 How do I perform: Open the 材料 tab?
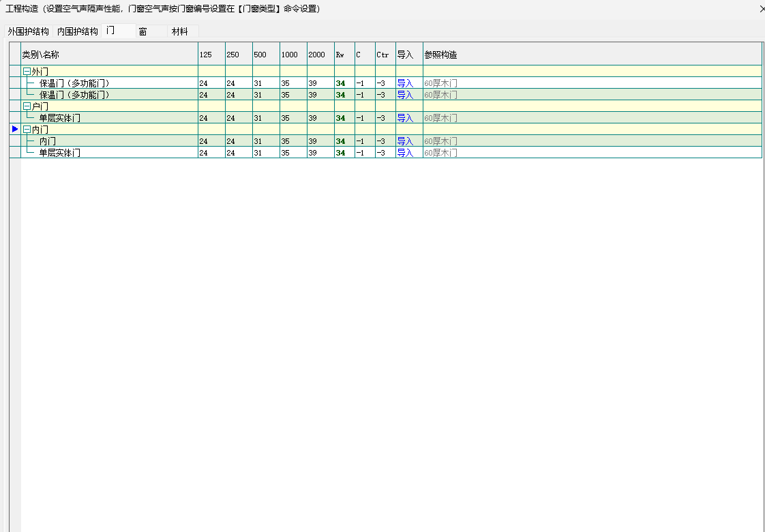(x=180, y=31)
